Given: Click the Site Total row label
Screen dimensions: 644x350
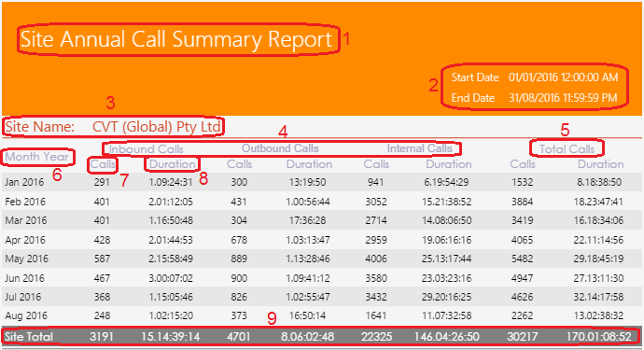Looking at the screenshot, I should 29,337.
